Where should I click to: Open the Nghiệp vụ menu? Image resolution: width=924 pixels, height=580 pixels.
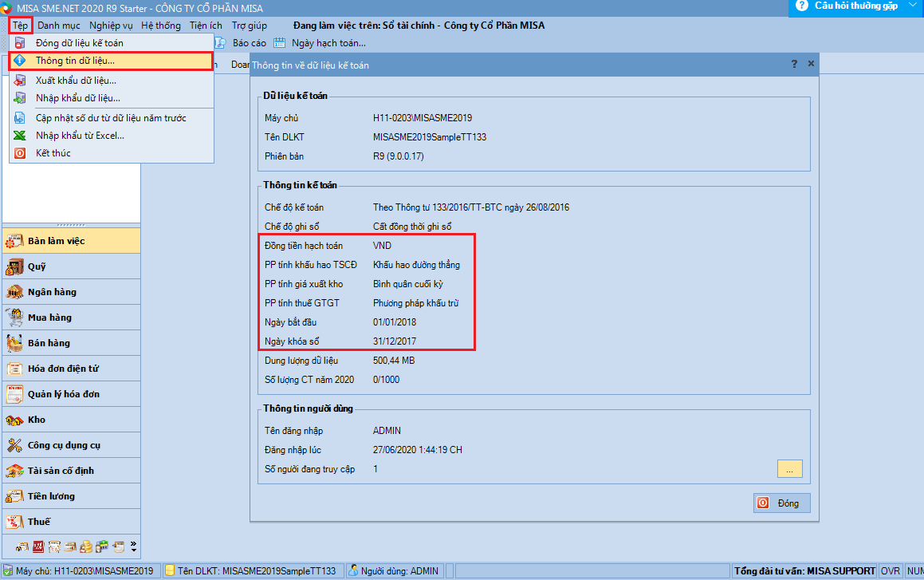click(111, 26)
